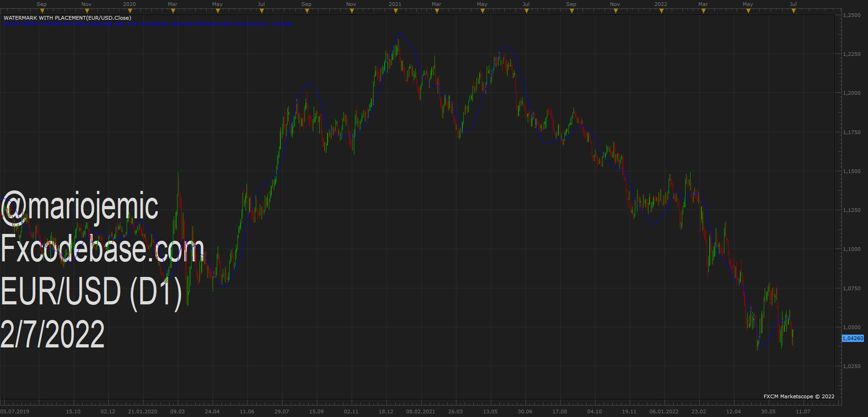This screenshot has width=868, height=417.
Task: Click the 05.07.2019 date on the bottom axis
Action: [15, 412]
